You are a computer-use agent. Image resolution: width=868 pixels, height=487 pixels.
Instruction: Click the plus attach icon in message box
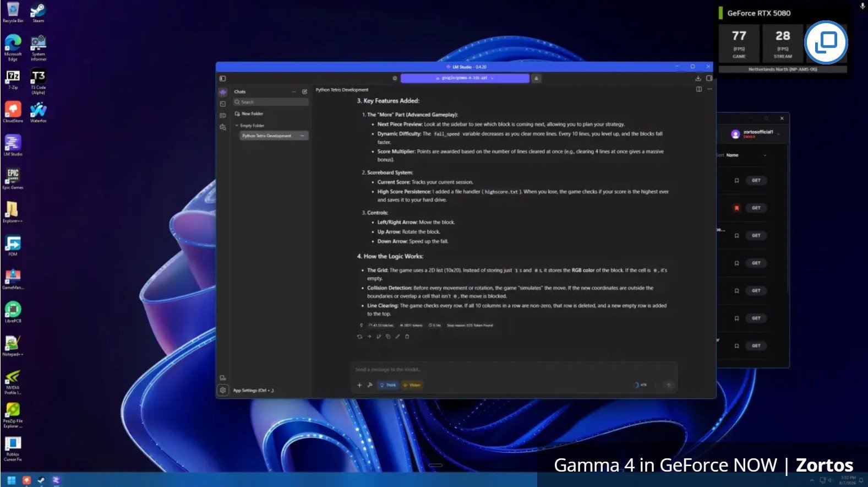[x=359, y=385]
